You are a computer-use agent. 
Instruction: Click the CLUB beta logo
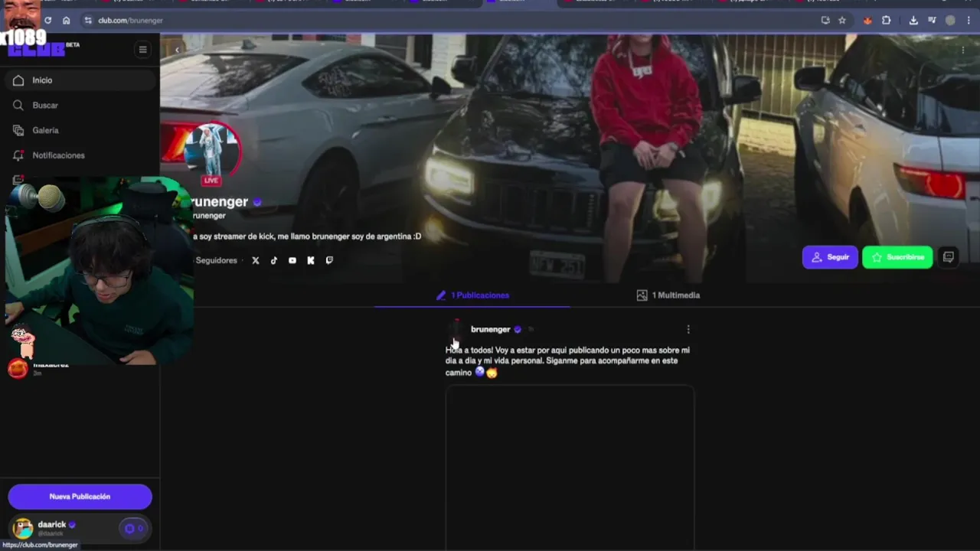[x=42, y=48]
